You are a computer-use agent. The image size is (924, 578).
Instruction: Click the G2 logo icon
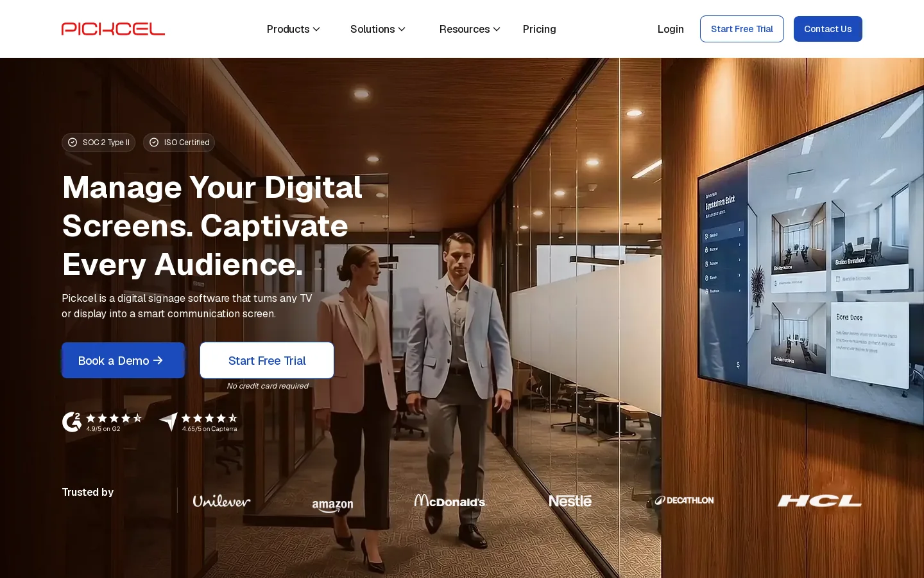click(72, 422)
